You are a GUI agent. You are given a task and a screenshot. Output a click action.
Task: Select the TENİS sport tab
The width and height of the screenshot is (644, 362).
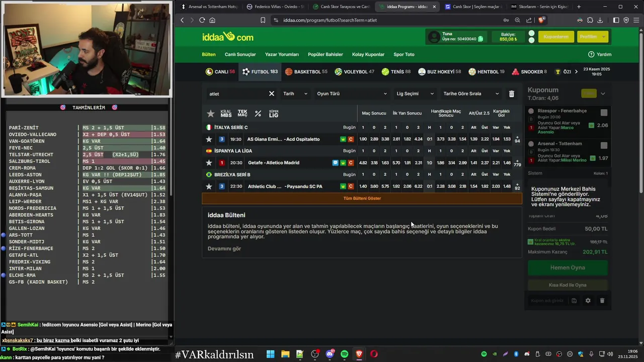point(395,72)
